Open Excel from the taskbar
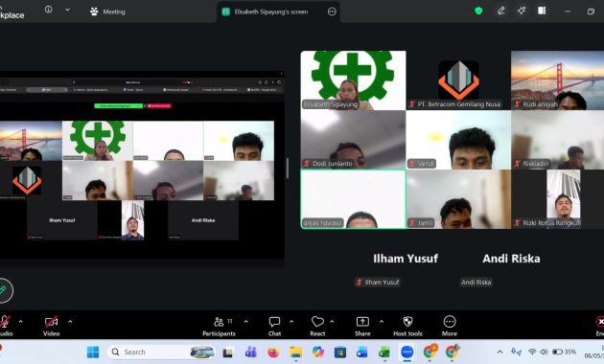This screenshot has width=604, height=364. click(x=384, y=353)
